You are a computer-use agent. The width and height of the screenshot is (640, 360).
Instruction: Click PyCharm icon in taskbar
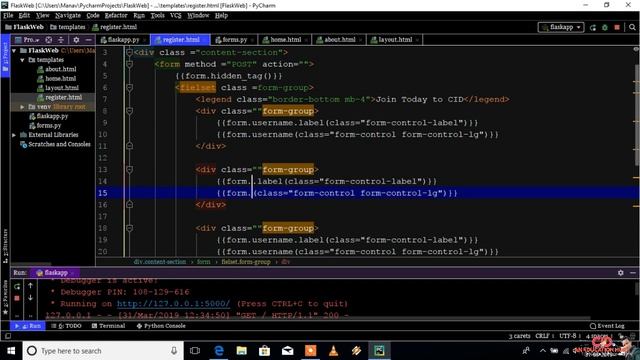pyautogui.click(x=379, y=351)
